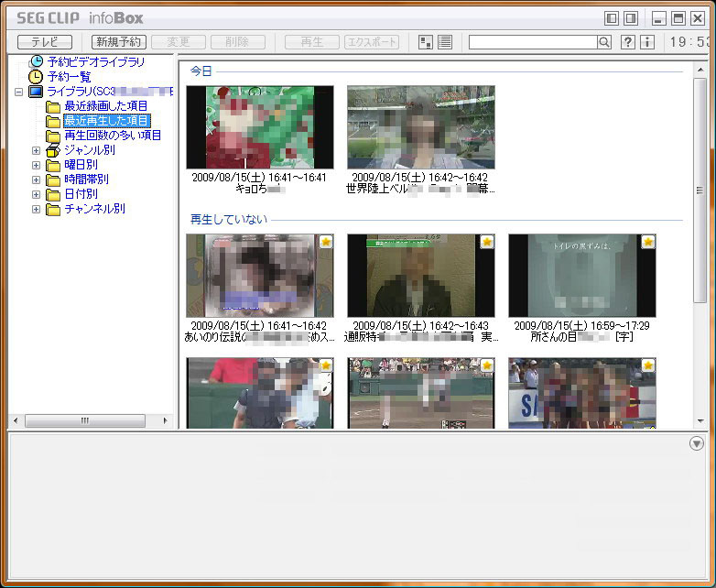Select 最近再生した項目 folder
Image resolution: width=716 pixels, height=588 pixels.
(x=106, y=121)
